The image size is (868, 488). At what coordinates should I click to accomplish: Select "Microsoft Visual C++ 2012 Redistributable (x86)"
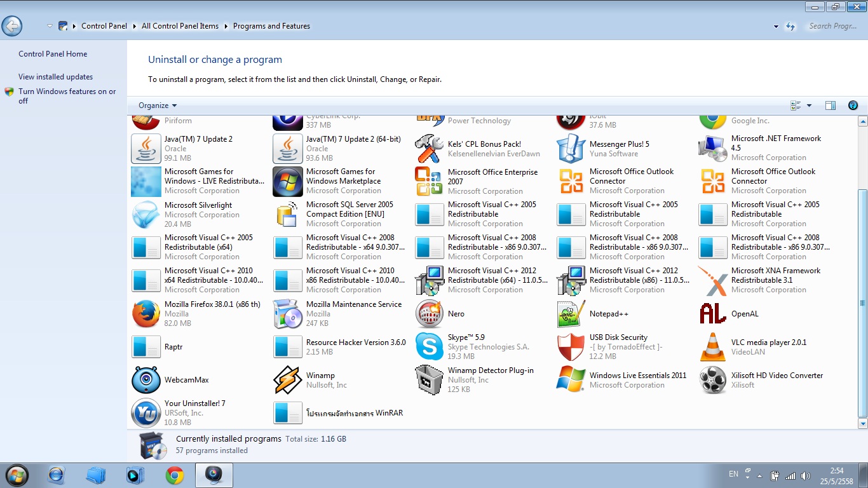(625, 280)
